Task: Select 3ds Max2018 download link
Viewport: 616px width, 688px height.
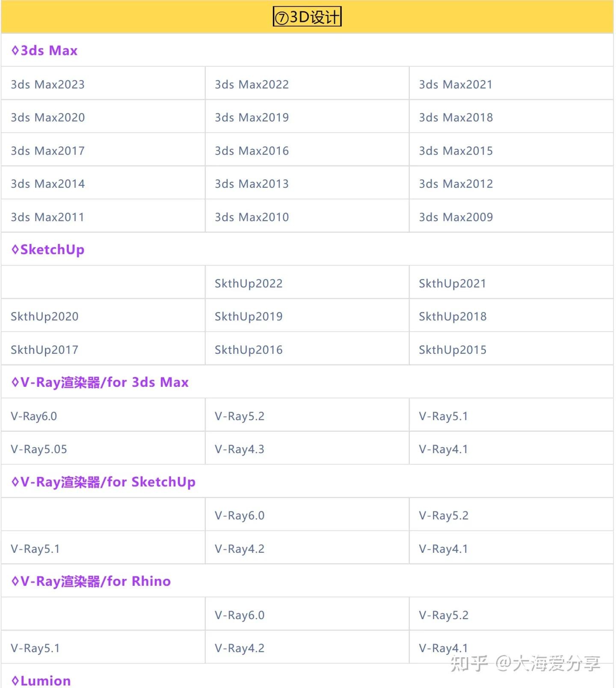Action: (456, 117)
